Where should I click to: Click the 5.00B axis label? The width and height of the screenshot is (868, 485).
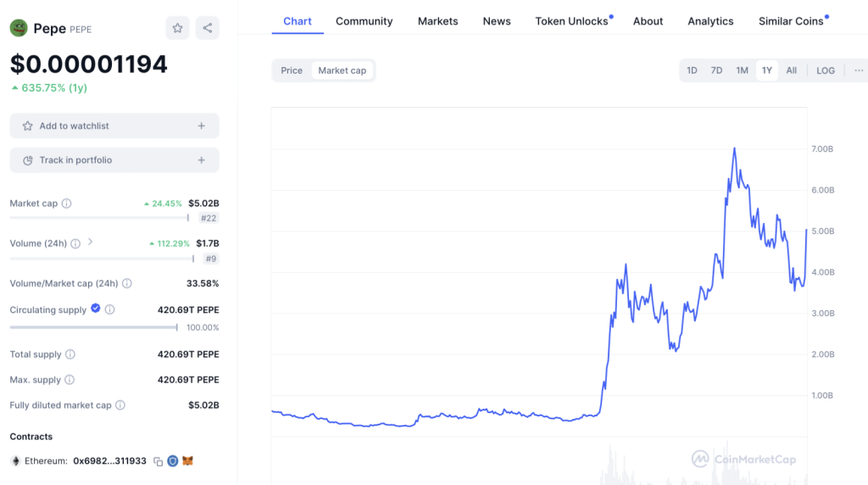pyautogui.click(x=822, y=231)
